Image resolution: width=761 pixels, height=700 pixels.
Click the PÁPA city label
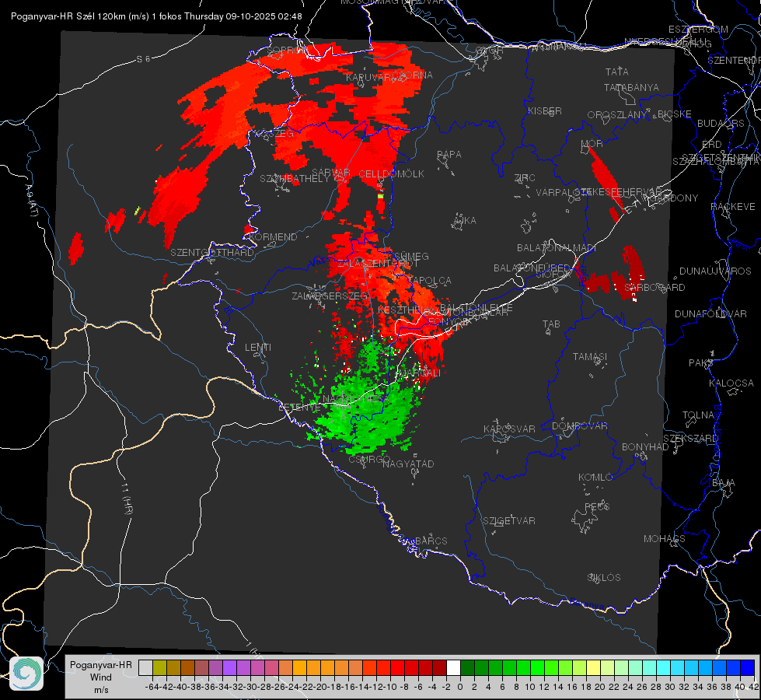449,155
